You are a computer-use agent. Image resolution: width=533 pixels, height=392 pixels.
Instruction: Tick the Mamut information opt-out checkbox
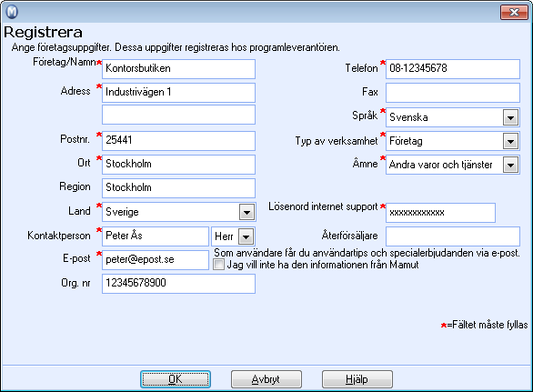click(x=218, y=264)
